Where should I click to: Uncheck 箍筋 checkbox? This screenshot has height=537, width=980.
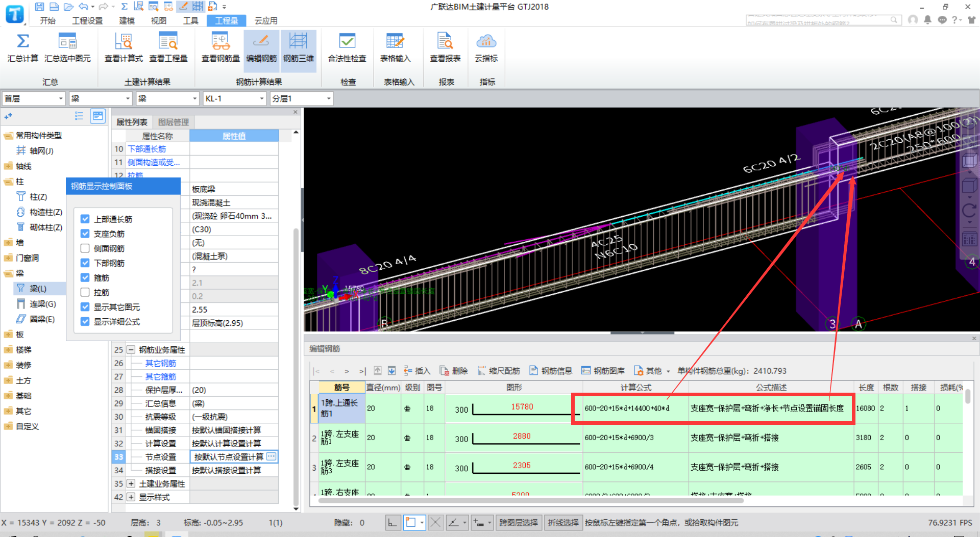(x=85, y=278)
